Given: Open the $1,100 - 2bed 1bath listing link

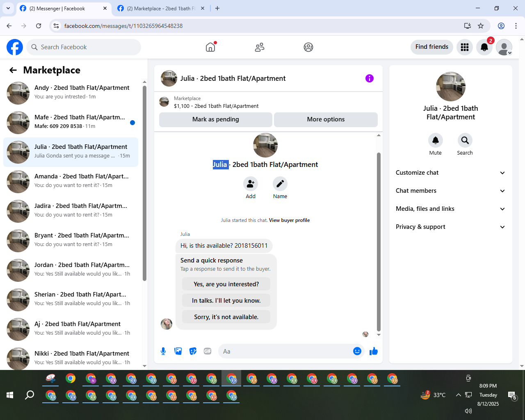Looking at the screenshot, I should click(x=216, y=106).
